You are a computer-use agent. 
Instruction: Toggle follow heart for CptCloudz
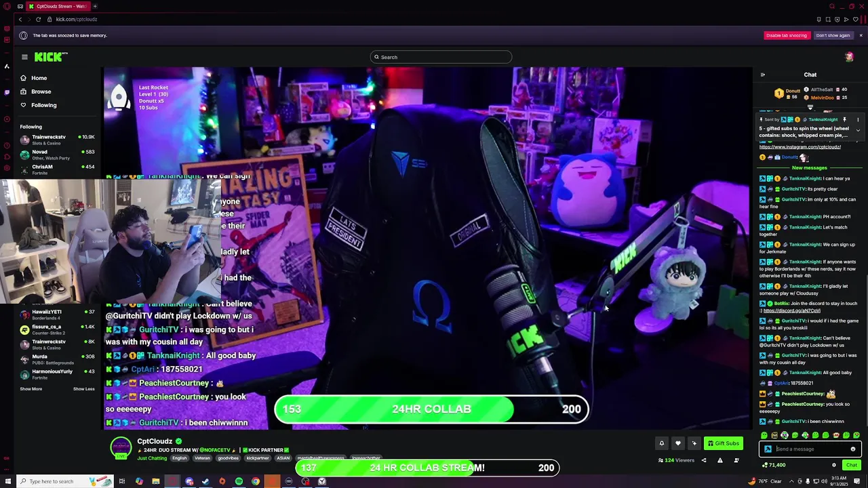tap(677, 443)
